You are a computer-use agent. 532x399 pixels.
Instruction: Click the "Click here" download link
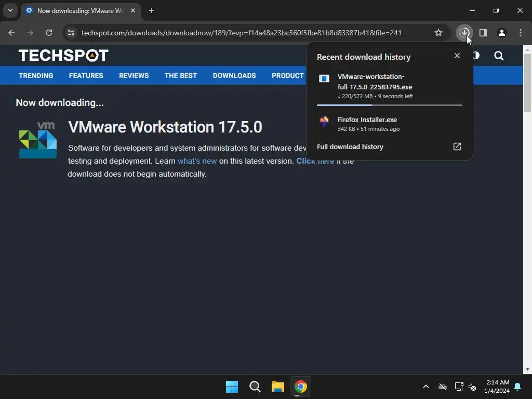point(315,161)
